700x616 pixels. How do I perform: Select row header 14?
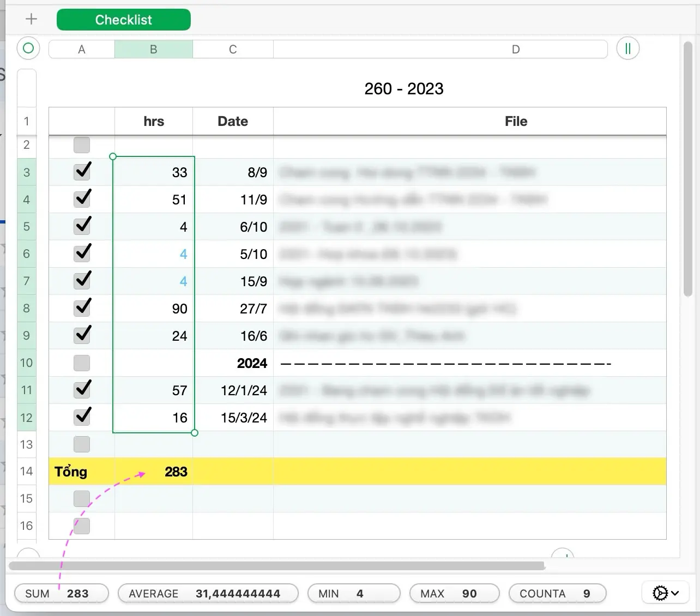click(27, 472)
